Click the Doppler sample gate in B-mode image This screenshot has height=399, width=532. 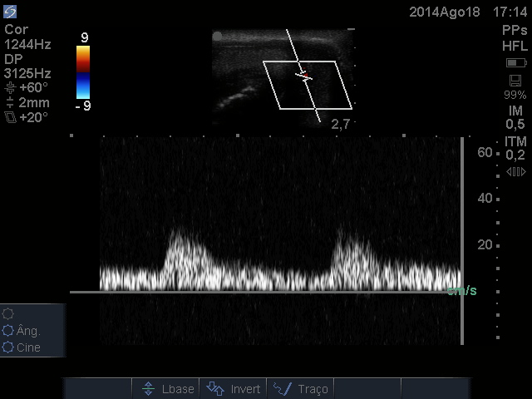point(305,76)
